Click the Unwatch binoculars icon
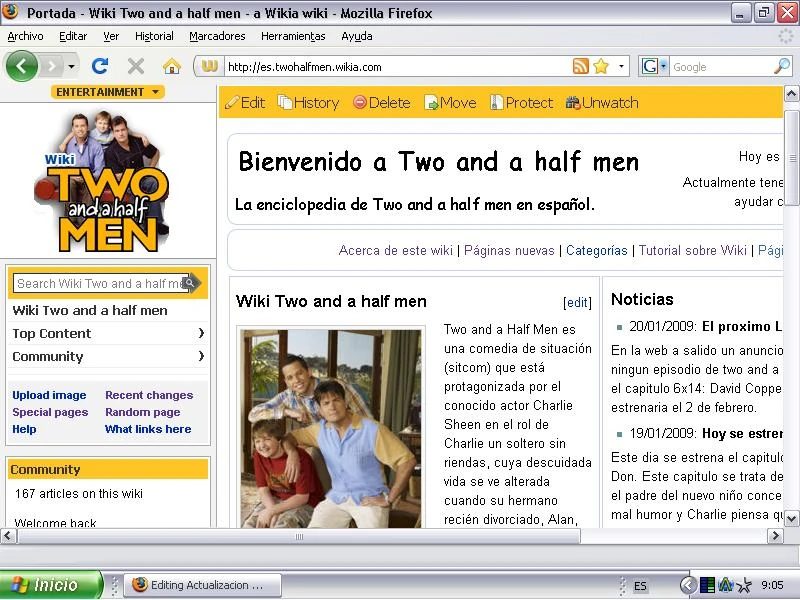The image size is (800, 600). [573, 103]
